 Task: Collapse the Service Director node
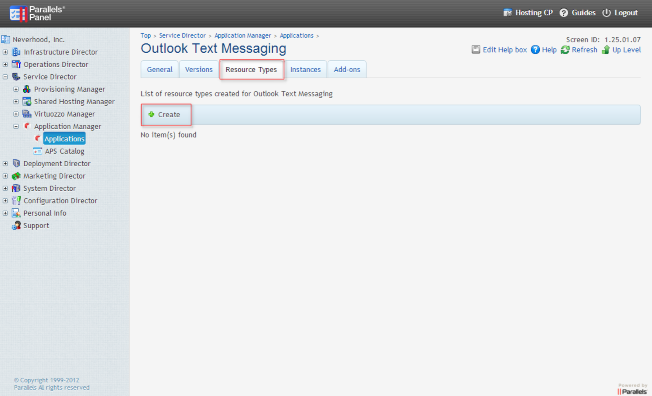[5, 77]
